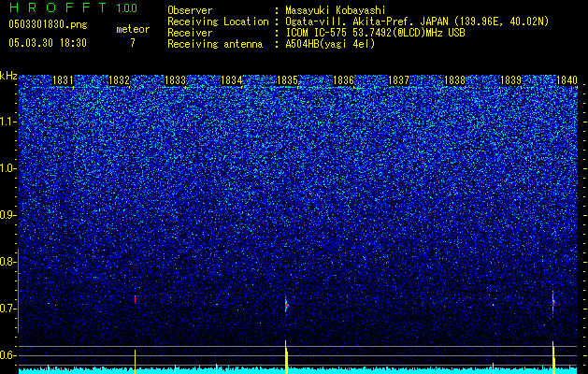Click the 1838 time marker

[454, 80]
